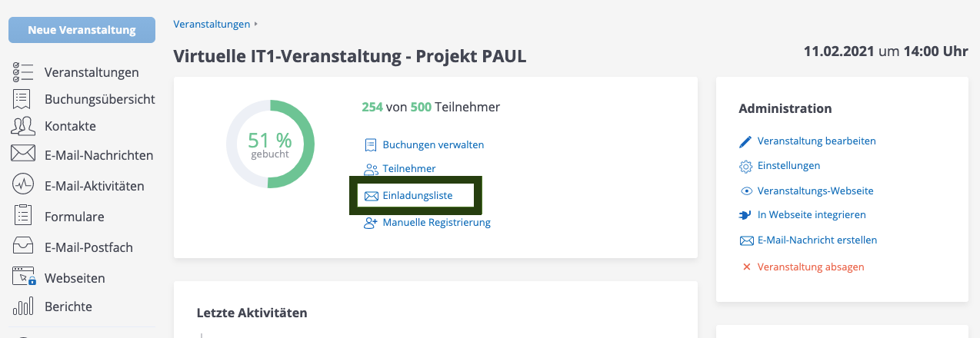
Task: Go to the Einladungsliste link
Action: tap(417, 196)
